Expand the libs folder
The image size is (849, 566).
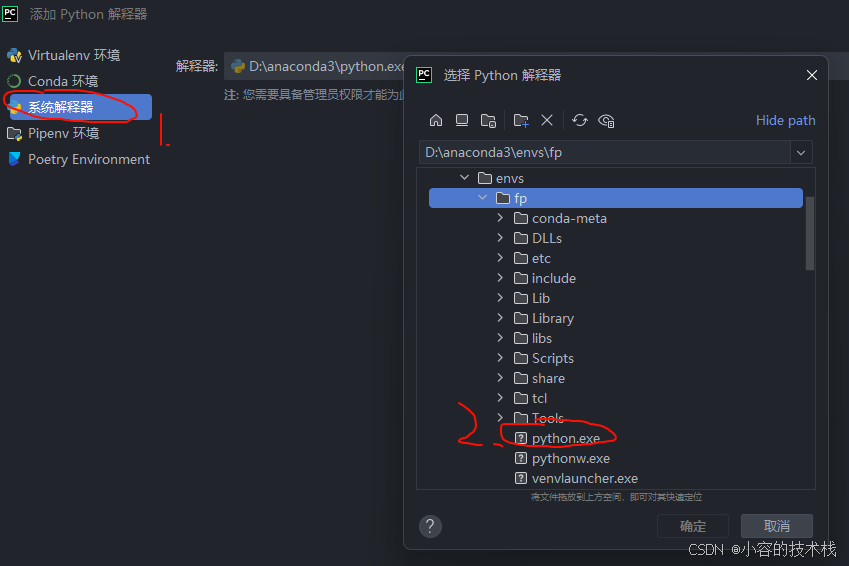click(500, 338)
